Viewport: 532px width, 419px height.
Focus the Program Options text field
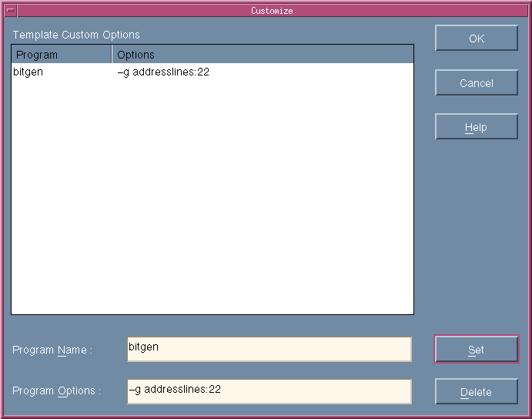269,391
